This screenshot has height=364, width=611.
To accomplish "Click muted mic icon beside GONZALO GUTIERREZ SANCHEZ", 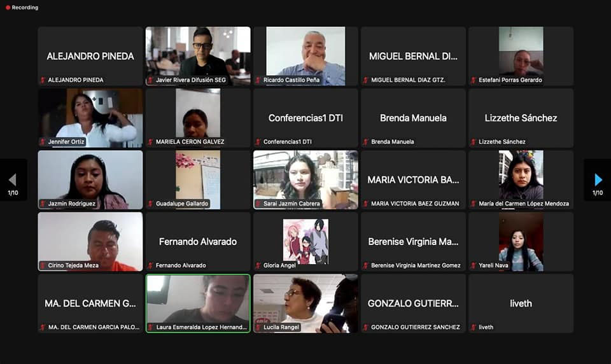I will point(365,327).
